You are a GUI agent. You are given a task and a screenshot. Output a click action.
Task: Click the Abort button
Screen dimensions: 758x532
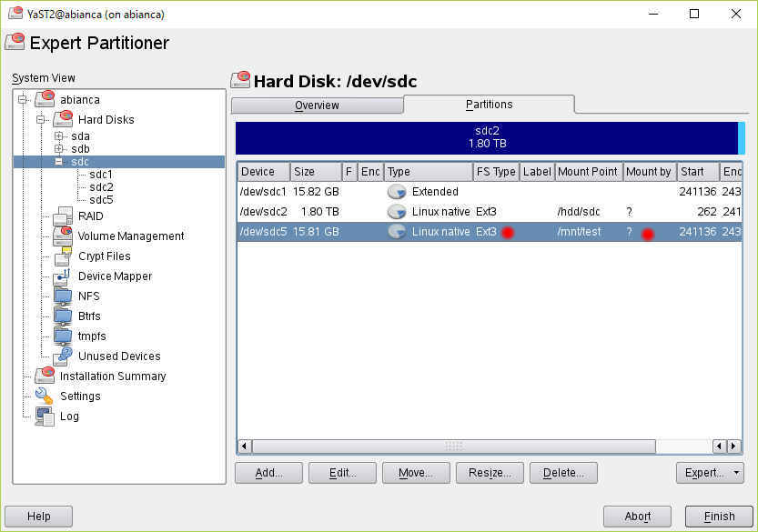point(637,516)
